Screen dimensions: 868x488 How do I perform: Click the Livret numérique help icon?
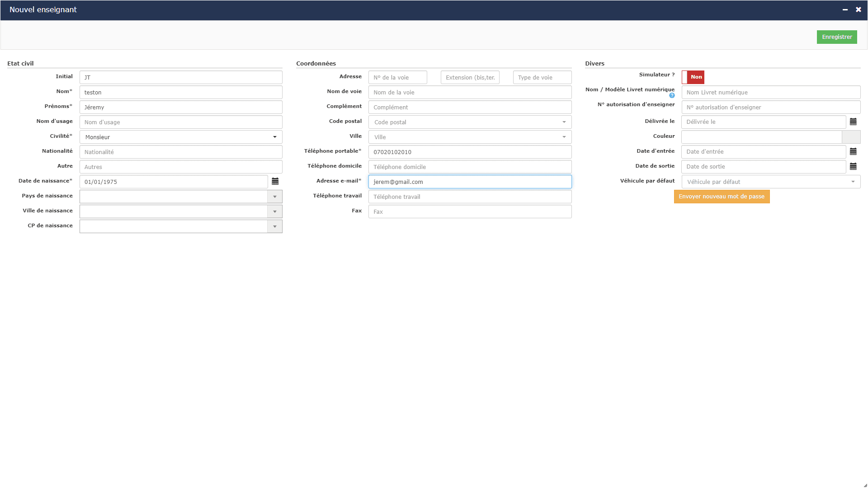coord(672,95)
